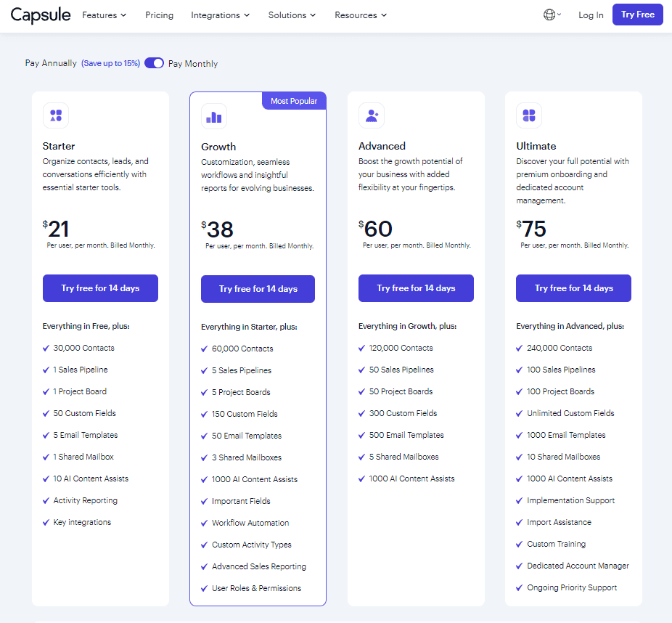The image size is (672, 623).
Task: Click the Try Free button
Action: tap(637, 15)
